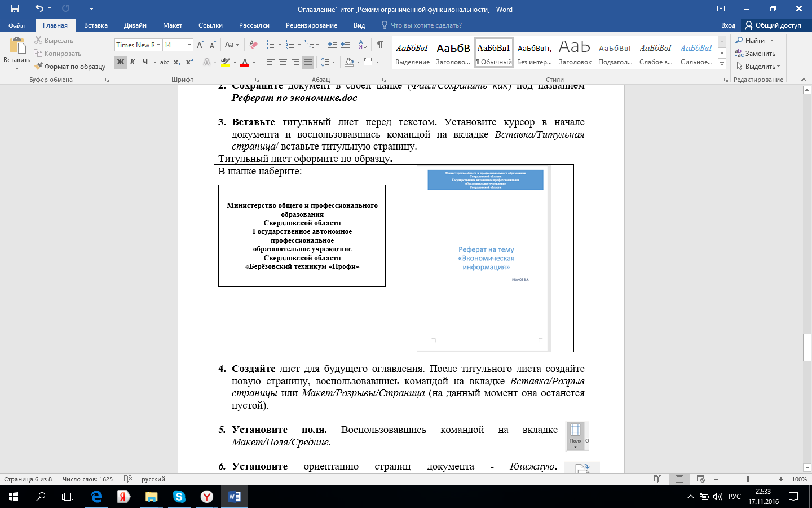Click the Save icon in quick access toolbar

tap(15, 8)
